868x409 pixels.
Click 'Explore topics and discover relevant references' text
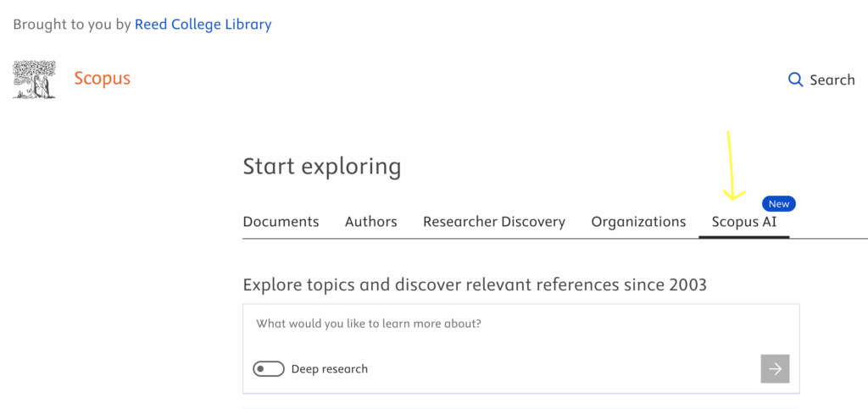tap(475, 285)
